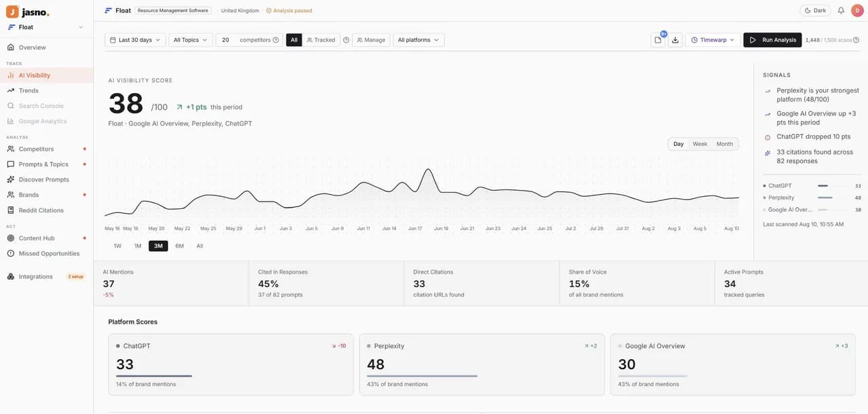Click the Manage competitors button
The height and width of the screenshot is (414, 868).
coord(371,40)
